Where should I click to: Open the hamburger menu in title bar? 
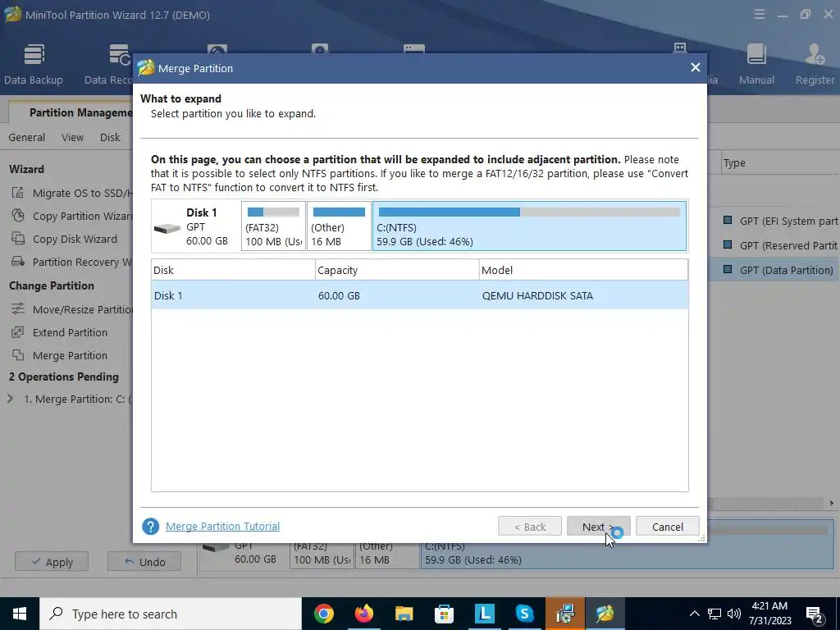click(760, 15)
